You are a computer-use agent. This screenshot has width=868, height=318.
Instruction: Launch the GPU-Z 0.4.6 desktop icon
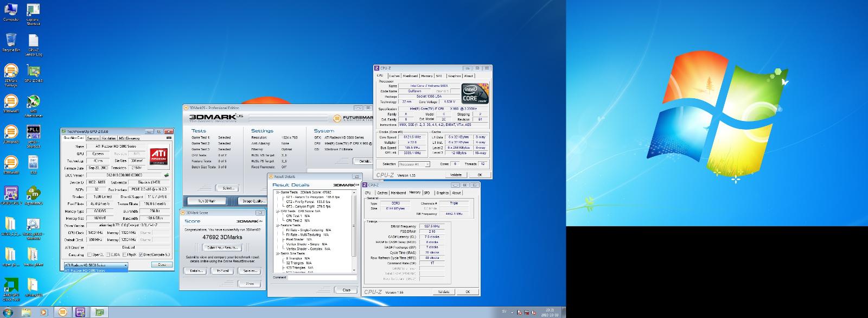tap(33, 73)
